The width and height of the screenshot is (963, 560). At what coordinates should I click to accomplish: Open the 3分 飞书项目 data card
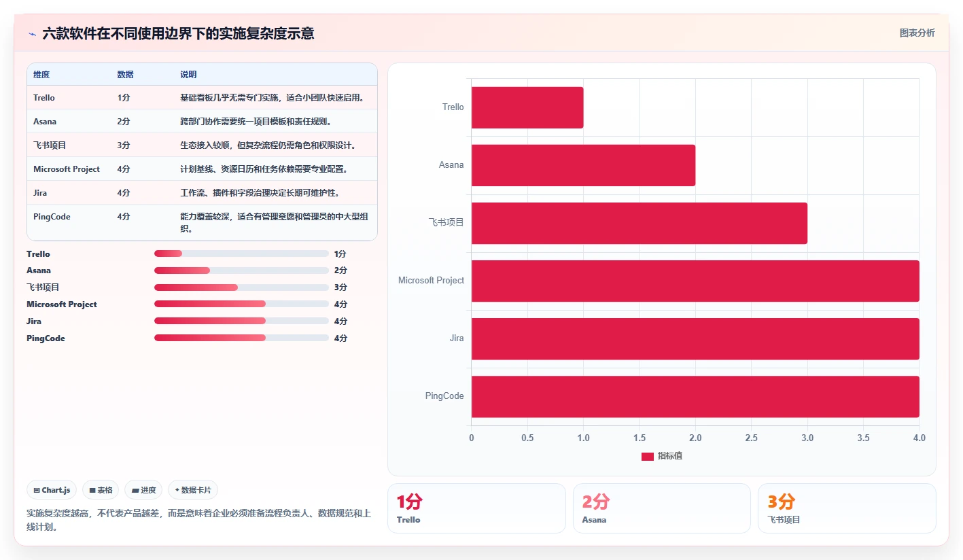pos(847,508)
